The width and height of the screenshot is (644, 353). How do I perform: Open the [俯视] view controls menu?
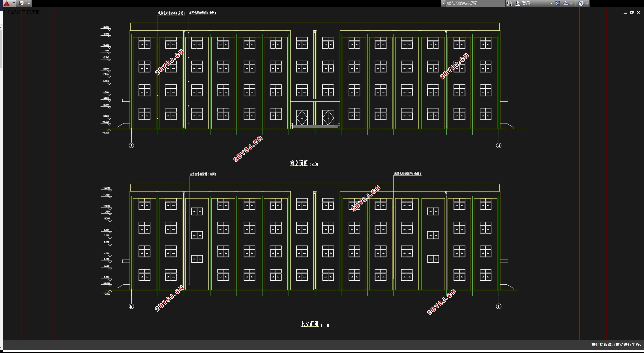pos(15,12)
